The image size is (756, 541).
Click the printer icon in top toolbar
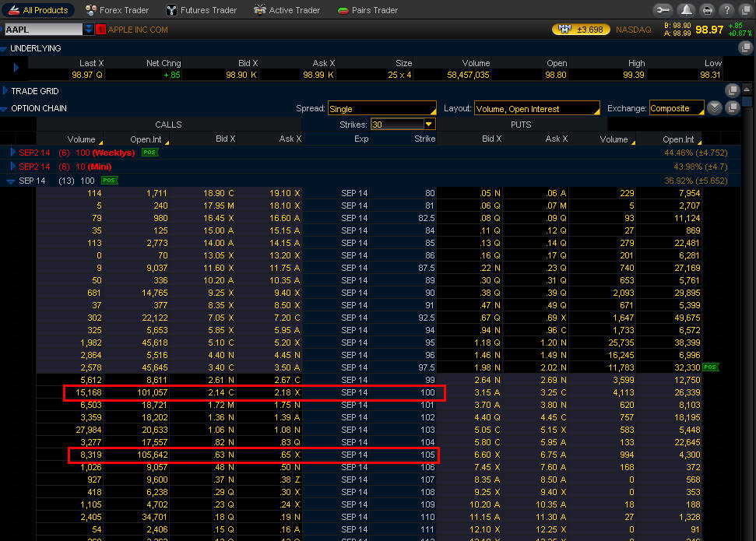[706, 10]
